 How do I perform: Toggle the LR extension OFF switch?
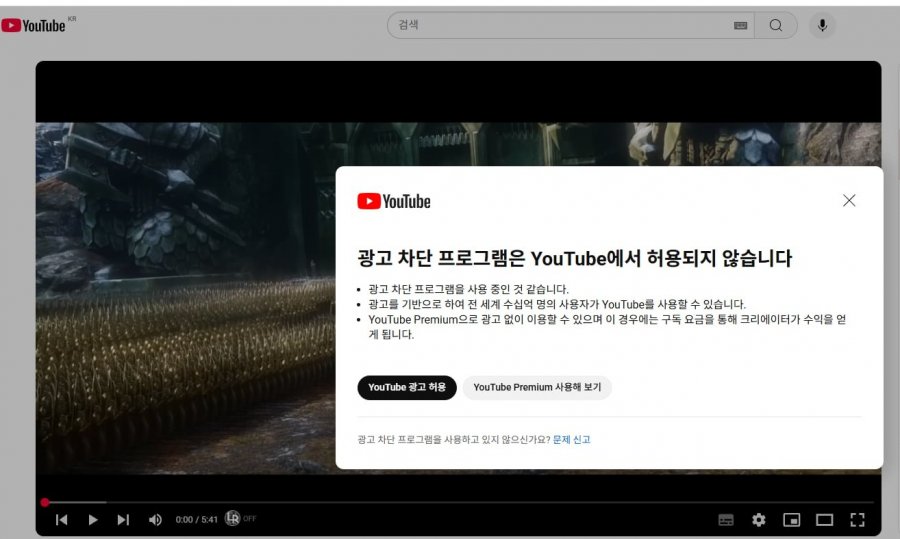tap(240, 518)
